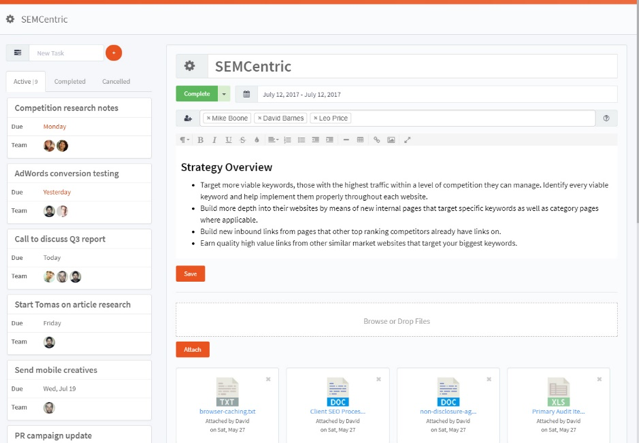This screenshot has width=639, height=443.
Task: Click the indent icon
Action: tap(330, 140)
